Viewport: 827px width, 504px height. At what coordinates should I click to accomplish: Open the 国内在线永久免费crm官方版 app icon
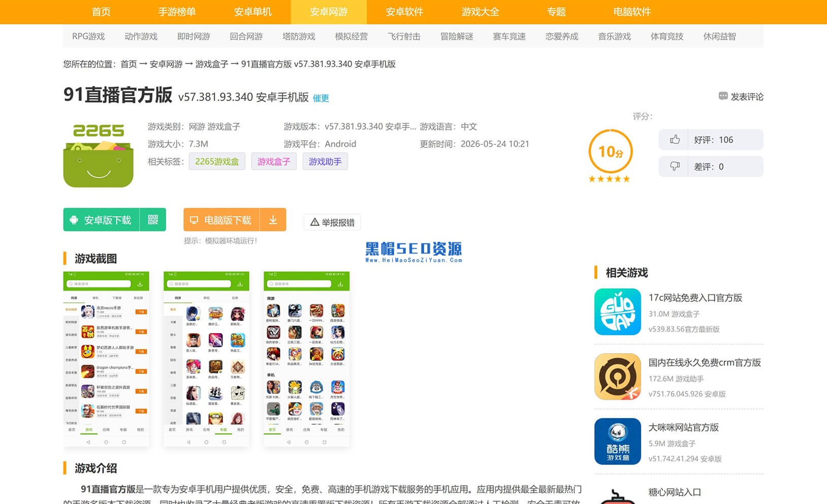(x=618, y=376)
